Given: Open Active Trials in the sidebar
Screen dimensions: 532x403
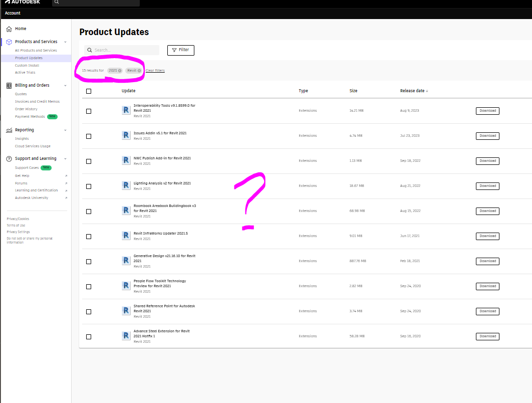Looking at the screenshot, I should tap(25, 73).
